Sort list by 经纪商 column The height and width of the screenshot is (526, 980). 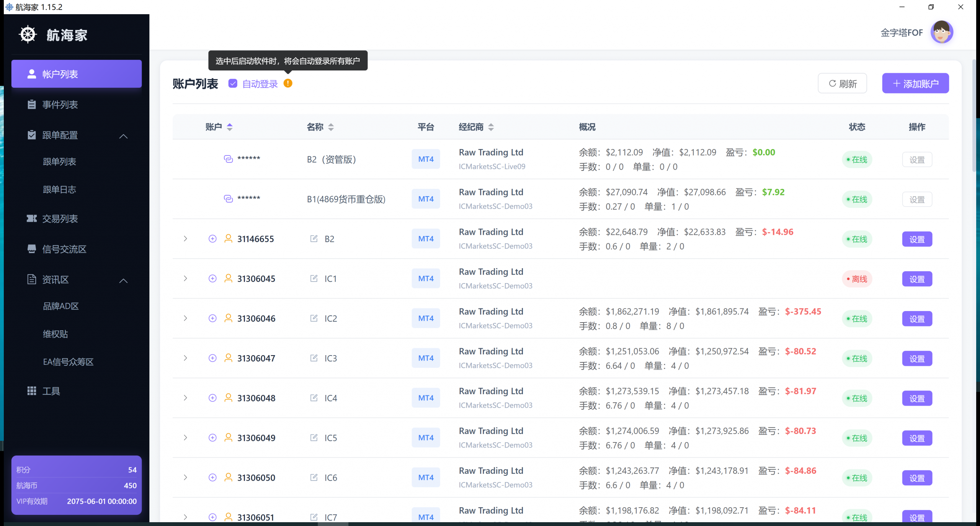491,127
